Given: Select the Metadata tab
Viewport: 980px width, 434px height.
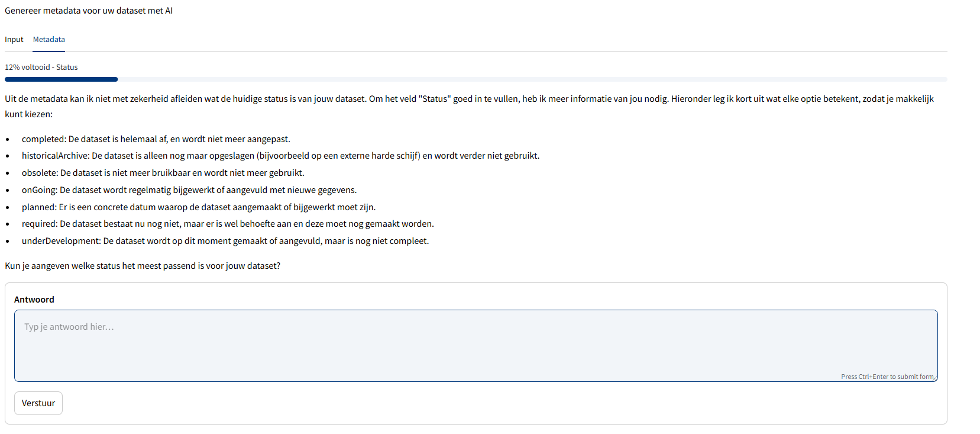Looking at the screenshot, I should [x=49, y=40].
